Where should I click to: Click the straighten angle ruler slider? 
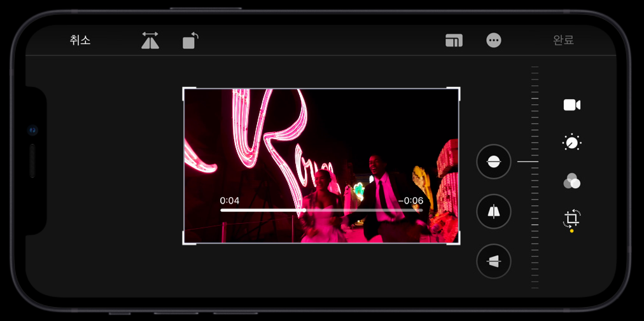[x=535, y=177]
